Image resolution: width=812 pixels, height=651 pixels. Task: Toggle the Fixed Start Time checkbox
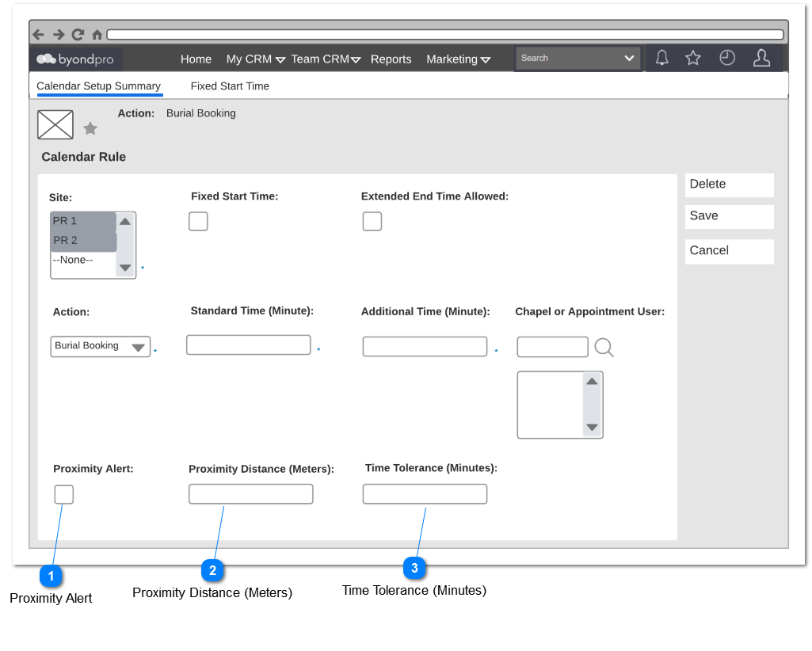point(198,221)
